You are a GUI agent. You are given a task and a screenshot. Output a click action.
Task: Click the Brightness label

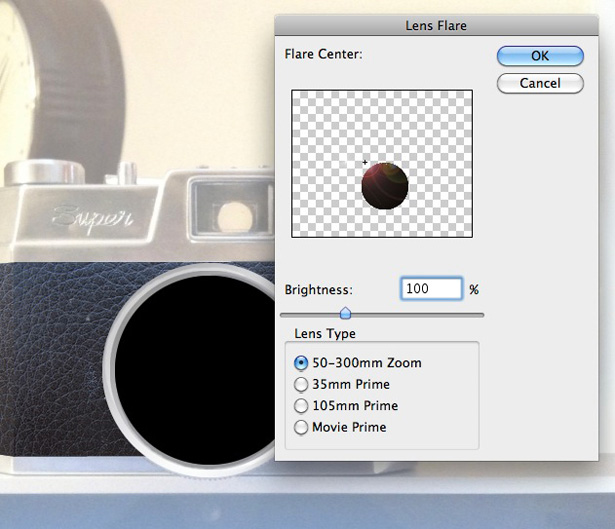318,290
